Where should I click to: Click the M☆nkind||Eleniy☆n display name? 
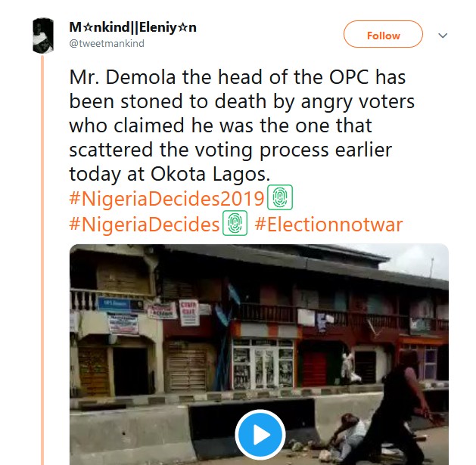pos(132,27)
